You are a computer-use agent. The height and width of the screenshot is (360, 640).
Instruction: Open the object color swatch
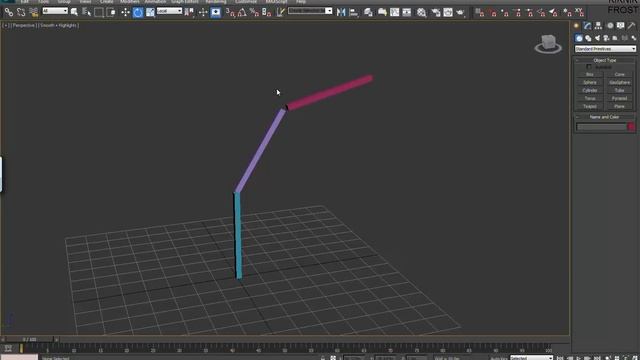pos(631,127)
